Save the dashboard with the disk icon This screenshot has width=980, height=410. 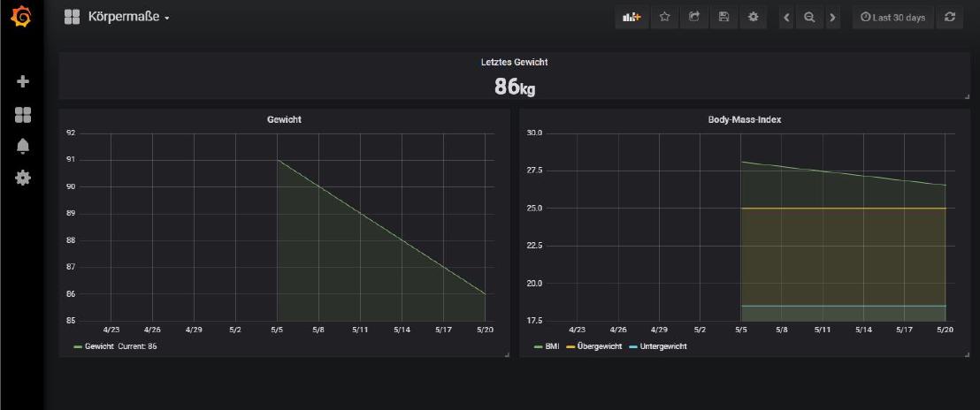pyautogui.click(x=724, y=18)
